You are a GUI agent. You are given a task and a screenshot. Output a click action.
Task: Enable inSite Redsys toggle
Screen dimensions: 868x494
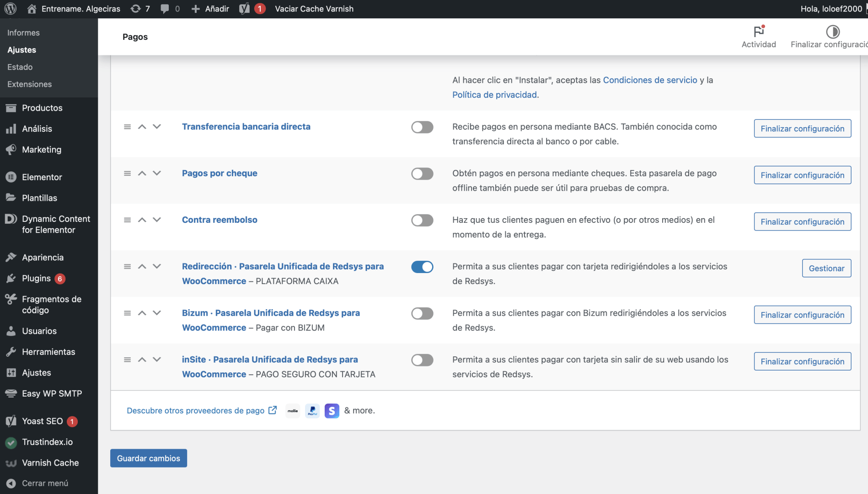point(422,360)
